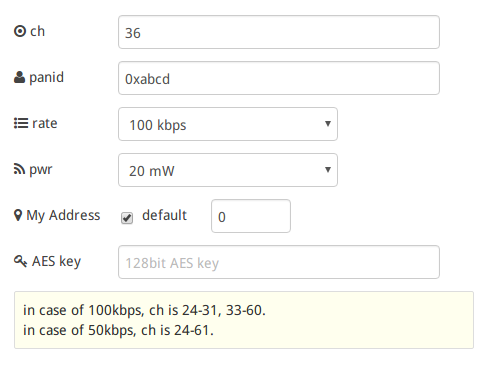Click the map marker icon beside My Address
Image resolution: width=494 pixels, height=376 pixels.
coord(18,215)
